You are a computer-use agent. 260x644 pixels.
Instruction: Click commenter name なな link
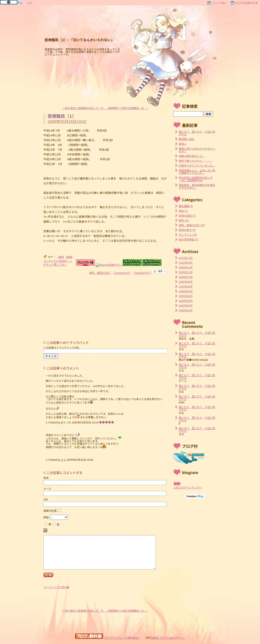pos(63,460)
